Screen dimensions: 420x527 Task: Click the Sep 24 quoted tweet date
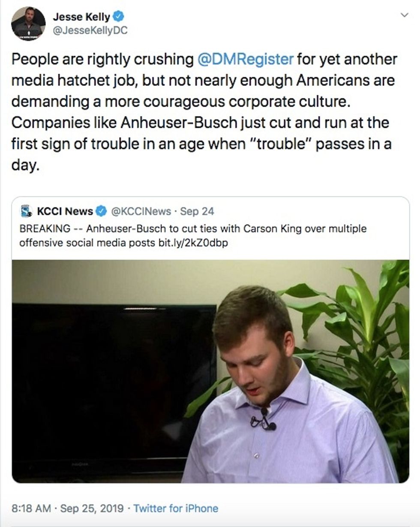[197, 211]
